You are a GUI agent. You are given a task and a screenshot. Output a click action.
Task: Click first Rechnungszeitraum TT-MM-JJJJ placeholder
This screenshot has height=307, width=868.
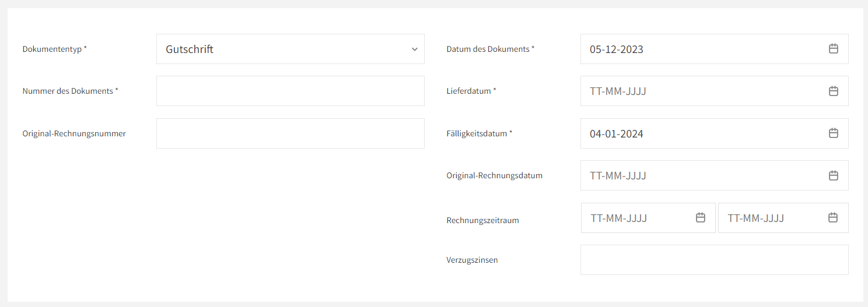tap(619, 218)
